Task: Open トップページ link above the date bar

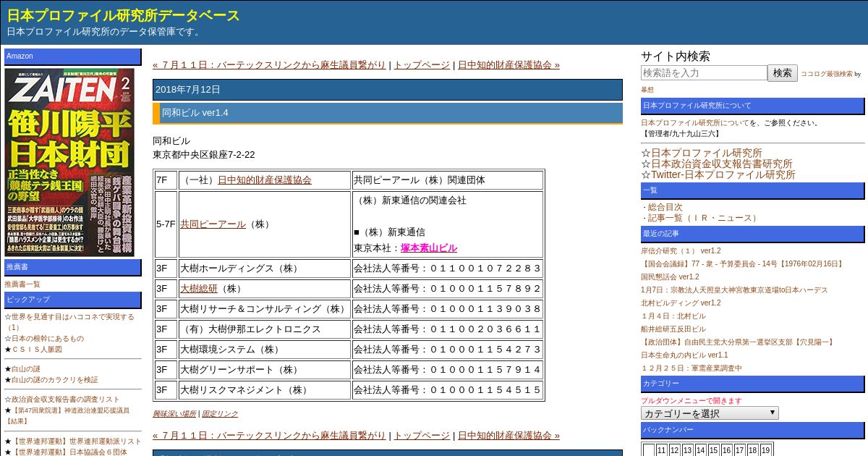Action: (422, 65)
